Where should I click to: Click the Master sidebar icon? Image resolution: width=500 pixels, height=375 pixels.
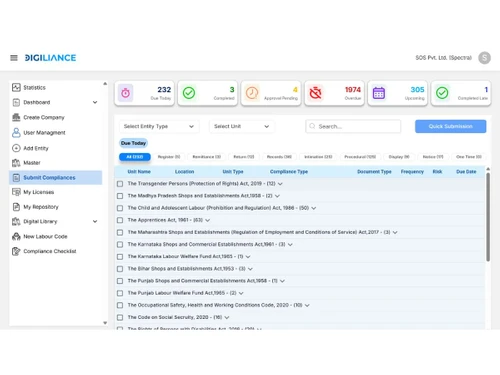tap(16, 163)
